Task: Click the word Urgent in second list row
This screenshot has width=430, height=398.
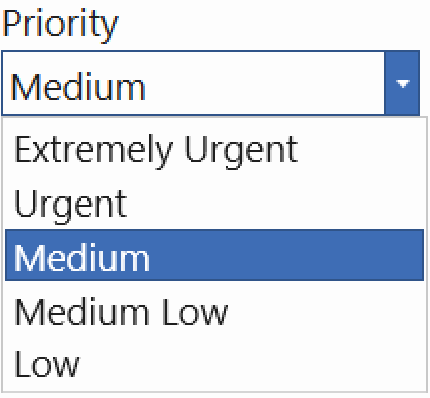Action: pyautogui.click(x=70, y=205)
